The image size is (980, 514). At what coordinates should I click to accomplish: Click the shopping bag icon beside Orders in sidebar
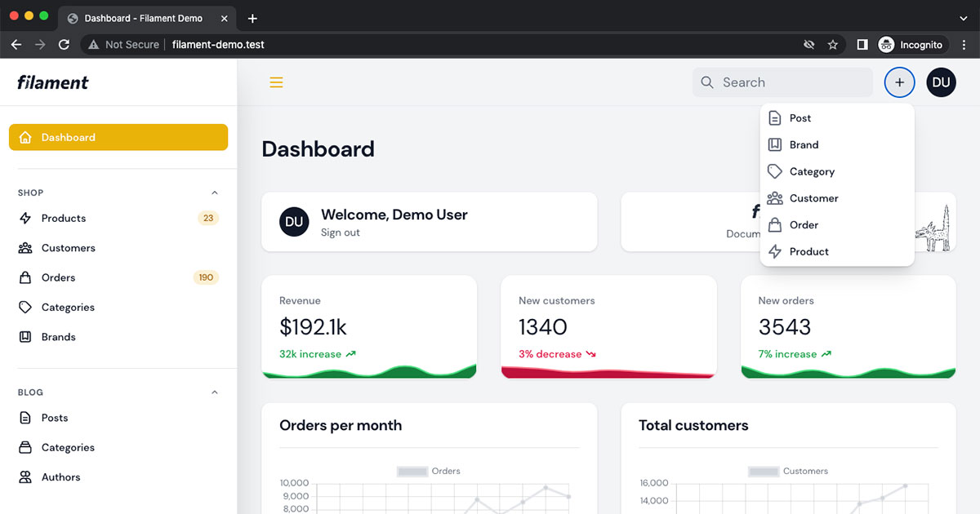click(x=25, y=277)
